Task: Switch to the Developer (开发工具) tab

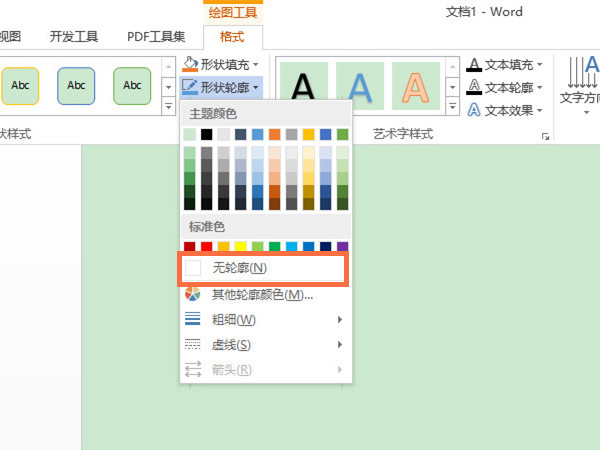Action: (74, 37)
